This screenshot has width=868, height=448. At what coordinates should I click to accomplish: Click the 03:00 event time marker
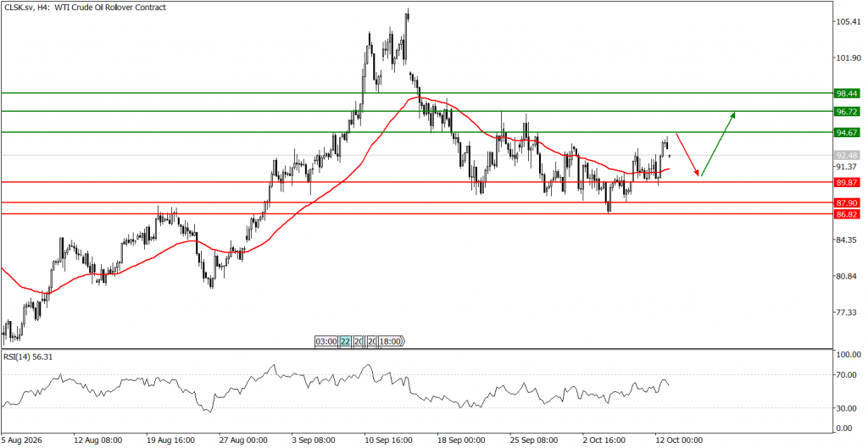point(326,341)
